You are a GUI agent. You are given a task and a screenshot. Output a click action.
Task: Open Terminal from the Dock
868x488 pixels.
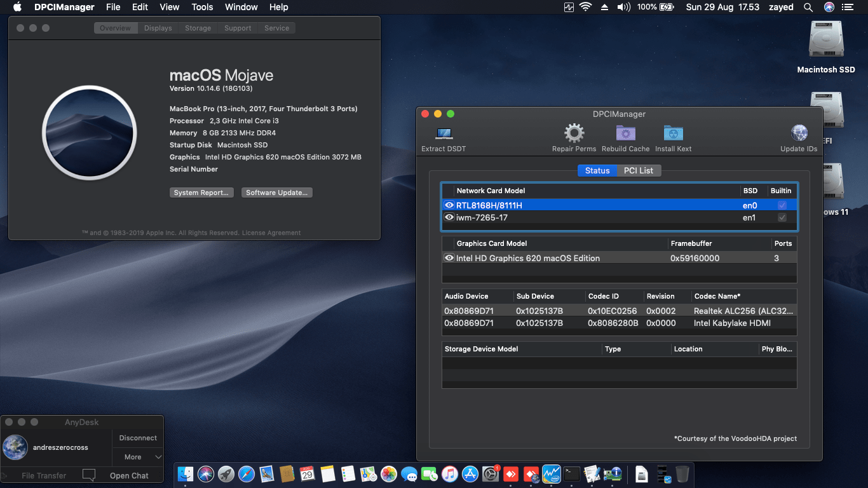[572, 473]
